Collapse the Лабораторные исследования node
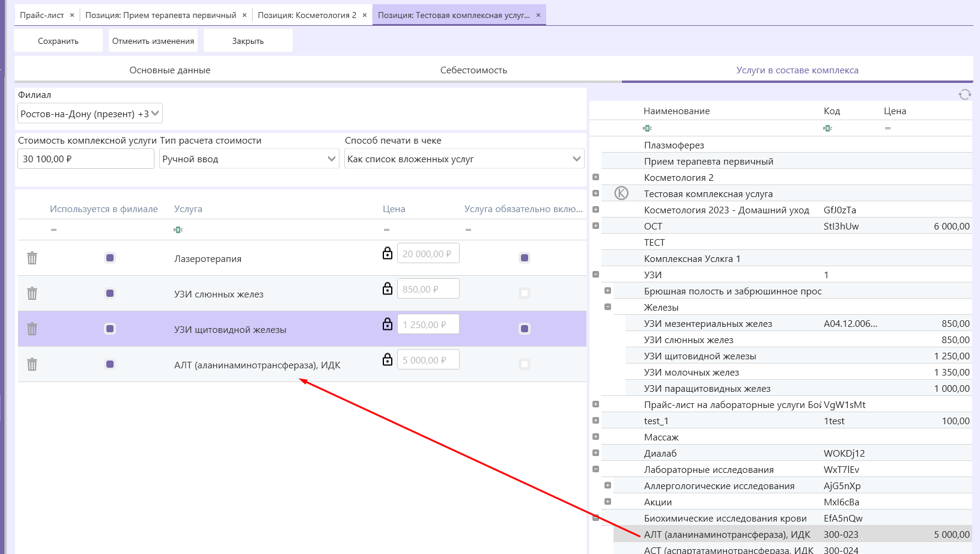Viewport: 980px width, 554px height. click(x=595, y=469)
